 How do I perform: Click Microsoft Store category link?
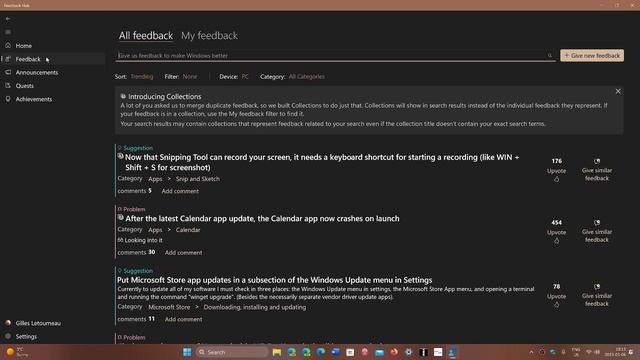(169, 307)
